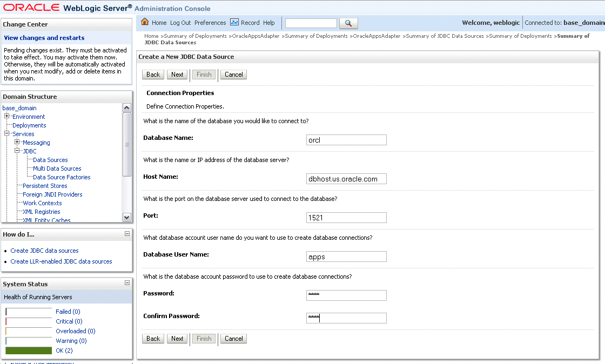The width and height of the screenshot is (605, 364).
Task: Open Create JDBC data sources link
Action: tap(44, 251)
